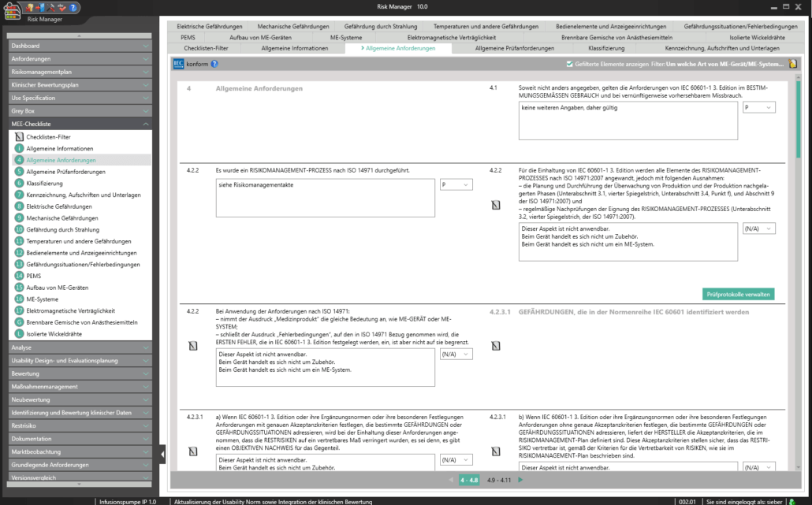Open the Elektromagnetische Verträglichkeit tab

click(451, 37)
